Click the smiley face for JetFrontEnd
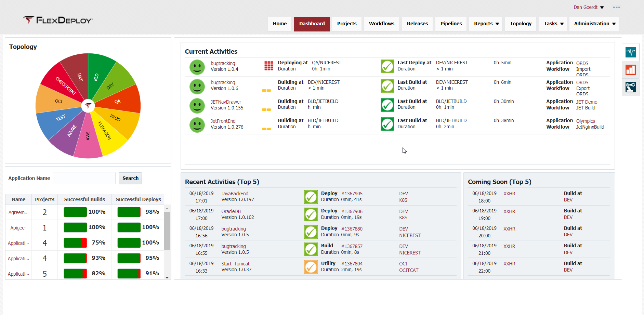This screenshot has width=644, height=315. pyautogui.click(x=197, y=125)
